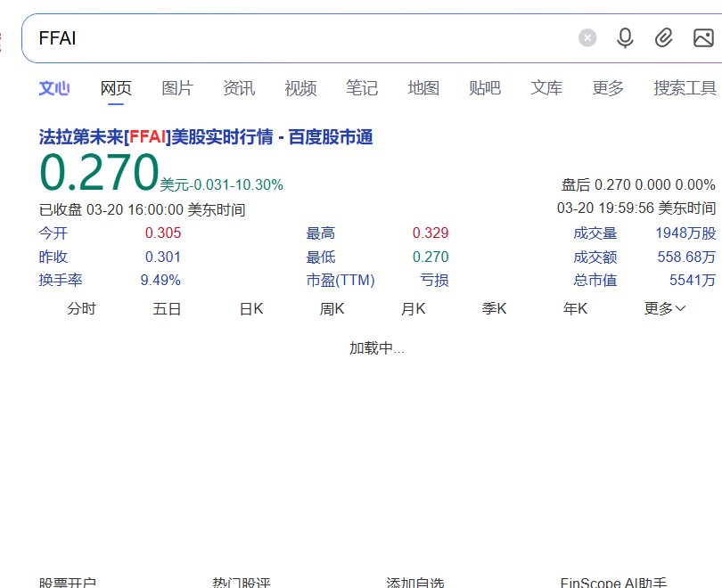The height and width of the screenshot is (588, 722).
Task: Expand the chart 更多 dropdown
Action: [664, 308]
